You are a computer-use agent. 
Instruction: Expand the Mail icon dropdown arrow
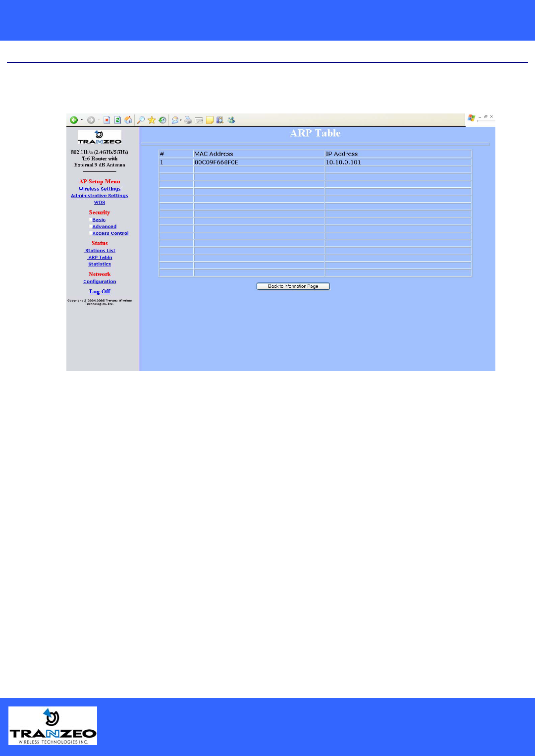click(181, 120)
